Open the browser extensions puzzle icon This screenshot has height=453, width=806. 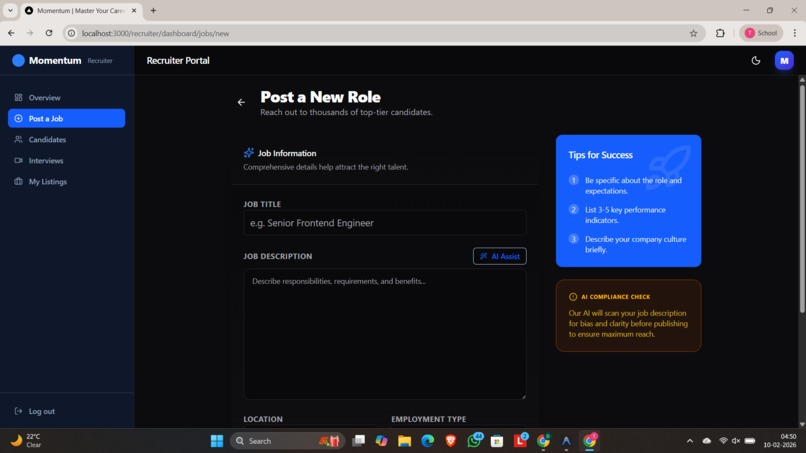(x=720, y=33)
